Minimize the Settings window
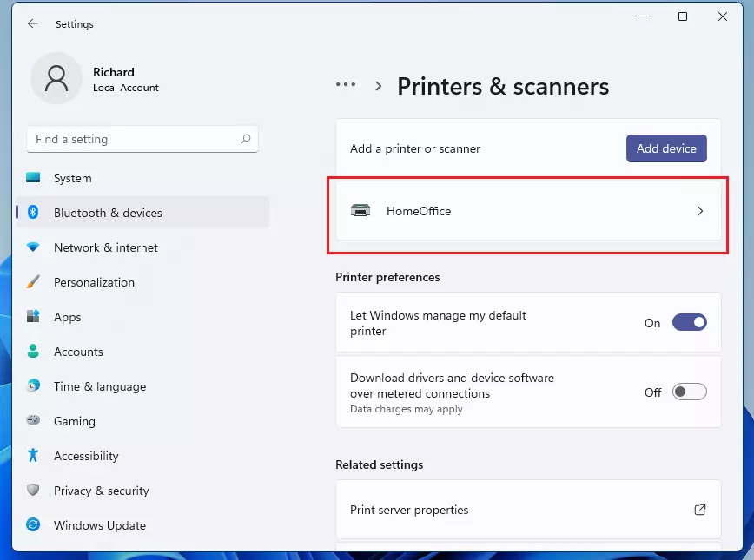754x560 pixels. [x=643, y=16]
